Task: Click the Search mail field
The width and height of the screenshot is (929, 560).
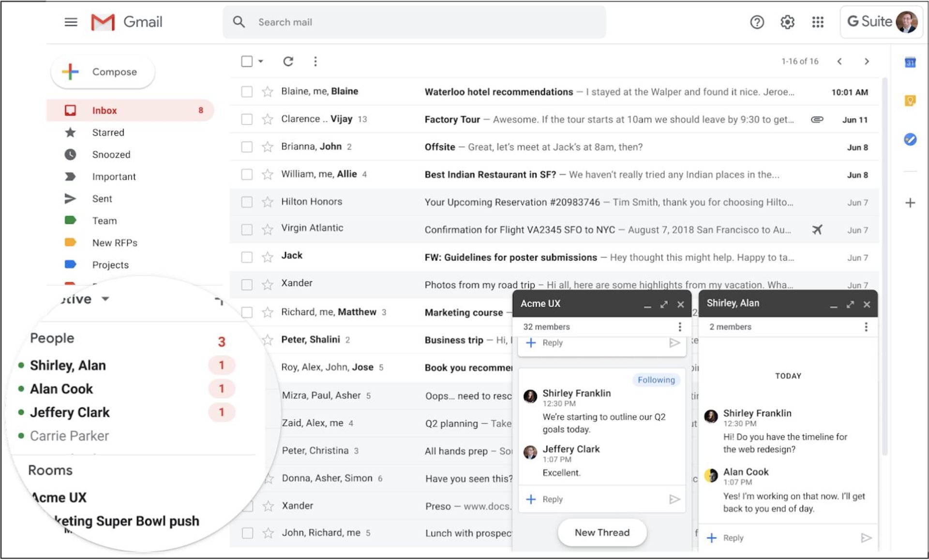Action: click(414, 22)
